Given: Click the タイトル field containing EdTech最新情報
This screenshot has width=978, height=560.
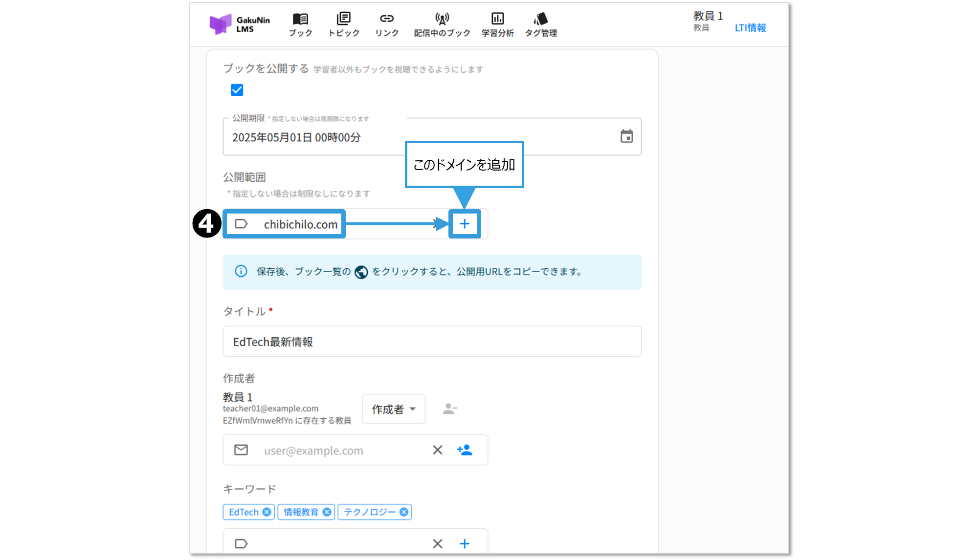Looking at the screenshot, I should coord(432,342).
